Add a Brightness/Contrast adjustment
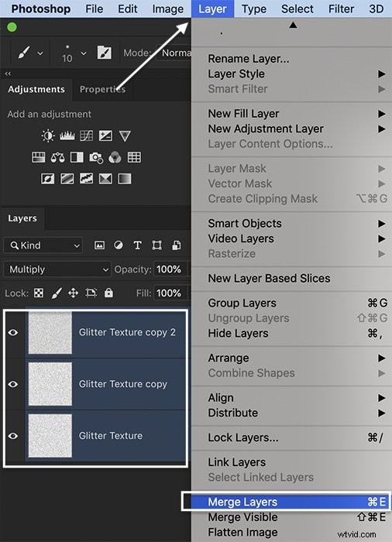The image size is (392, 542). [48, 135]
